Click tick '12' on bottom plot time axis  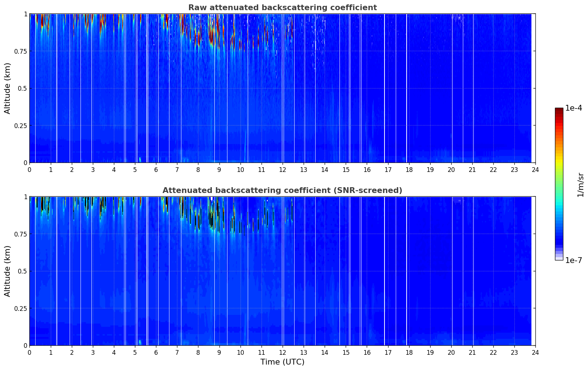[282, 353]
